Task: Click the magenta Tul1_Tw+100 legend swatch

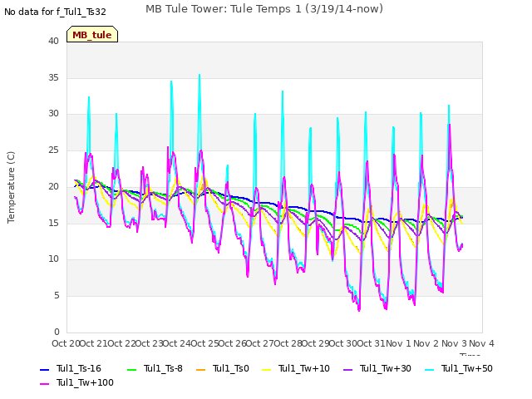Action: pyautogui.click(x=44, y=384)
